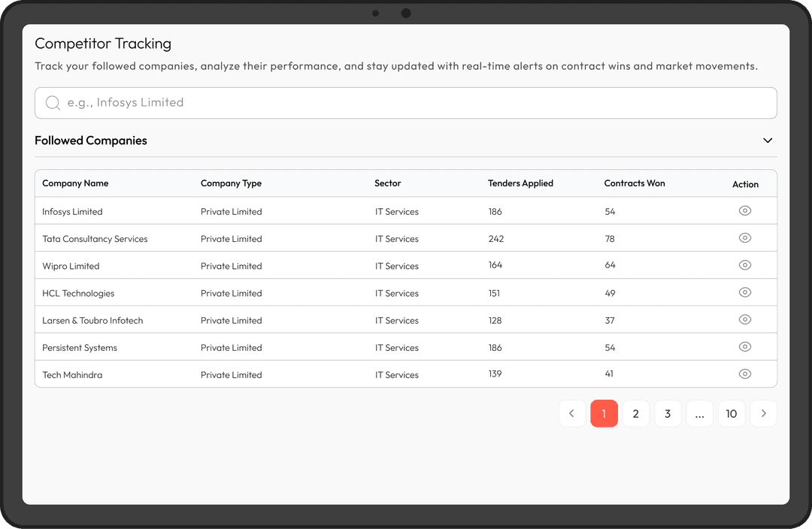Open page 2 in pagination

636,413
